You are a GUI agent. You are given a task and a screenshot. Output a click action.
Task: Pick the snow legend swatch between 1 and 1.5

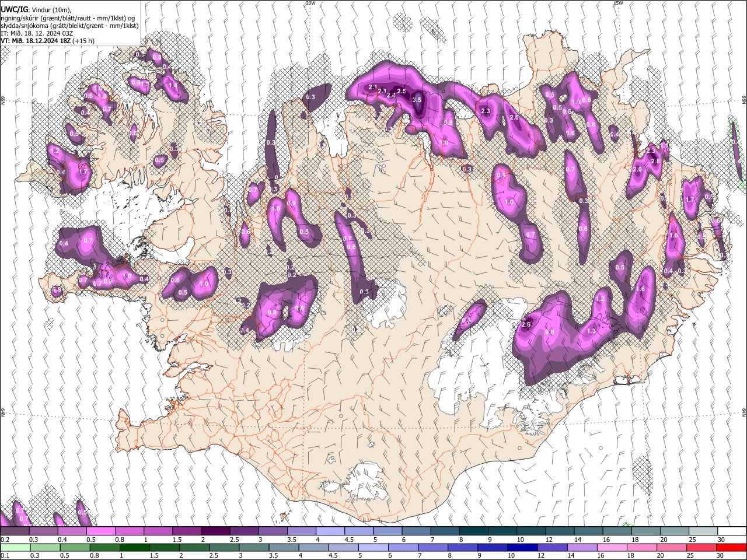(158, 531)
